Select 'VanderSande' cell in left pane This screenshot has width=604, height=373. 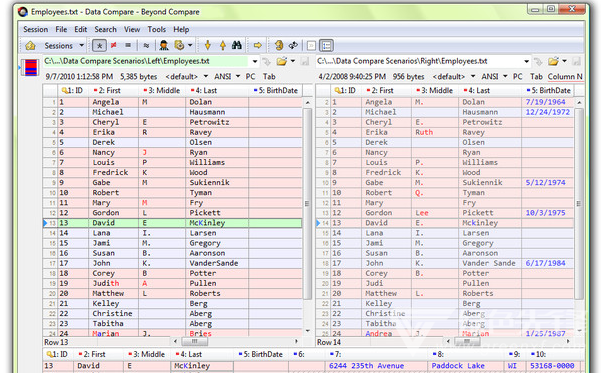(x=218, y=263)
